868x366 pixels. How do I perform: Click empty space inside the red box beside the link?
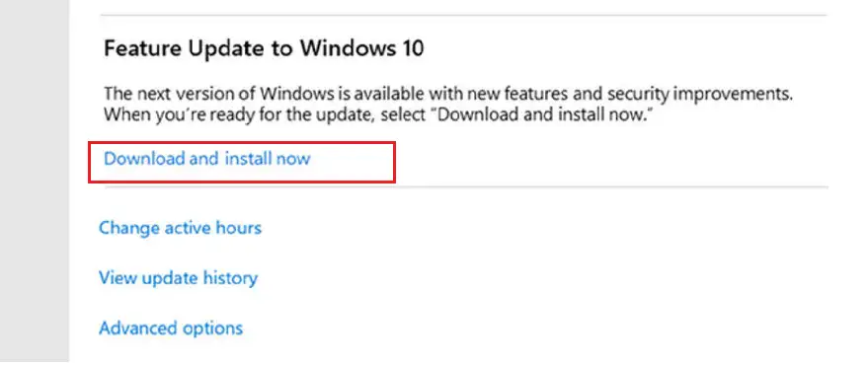(x=353, y=162)
